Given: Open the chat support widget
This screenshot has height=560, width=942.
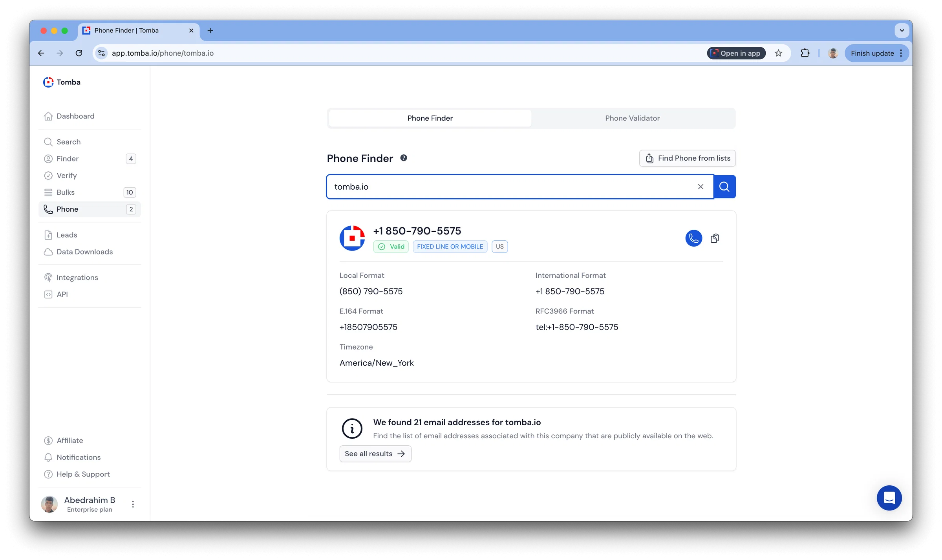Looking at the screenshot, I should click(889, 498).
